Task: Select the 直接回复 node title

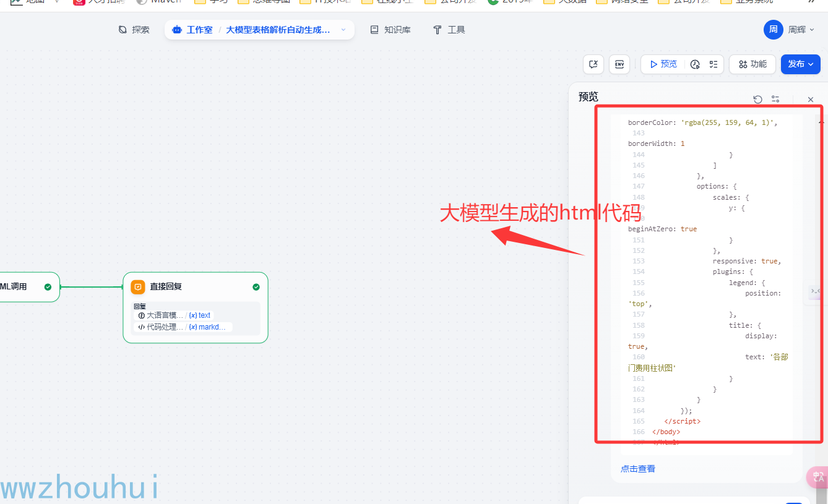Action: click(x=166, y=286)
